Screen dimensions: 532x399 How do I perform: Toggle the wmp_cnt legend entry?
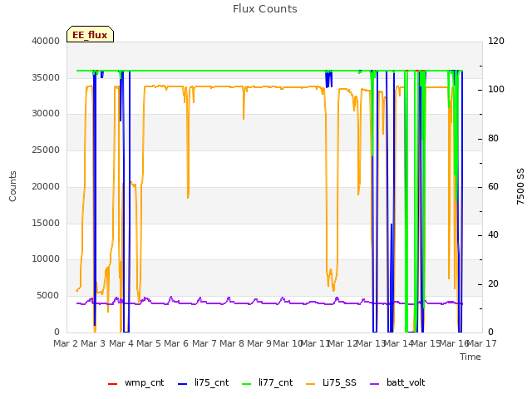point(135,383)
